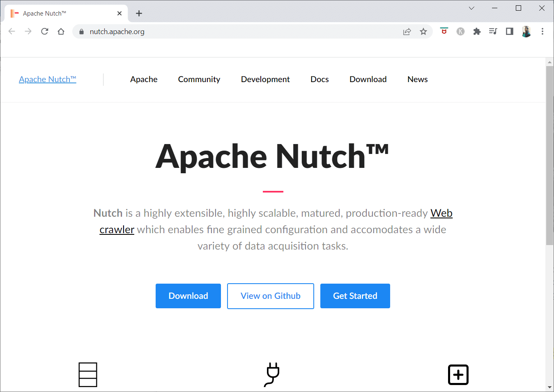The width and height of the screenshot is (554, 392).
Task: Open the Development navigation menu
Action: click(x=265, y=79)
